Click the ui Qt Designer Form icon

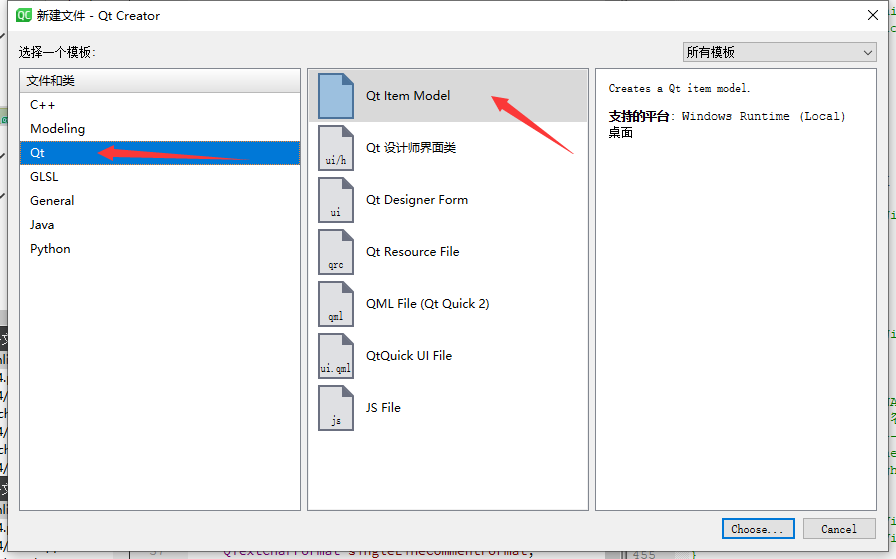[335, 200]
